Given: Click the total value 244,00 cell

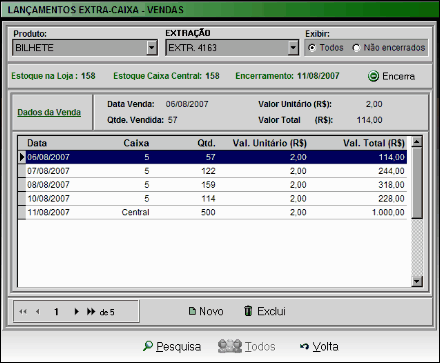Looking at the screenshot, I should point(391,171).
